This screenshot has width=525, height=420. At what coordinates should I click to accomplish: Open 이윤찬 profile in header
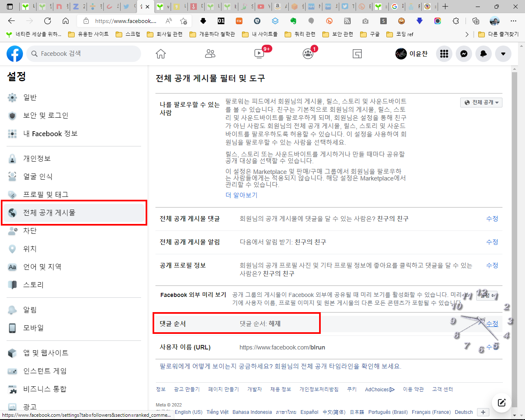411,54
